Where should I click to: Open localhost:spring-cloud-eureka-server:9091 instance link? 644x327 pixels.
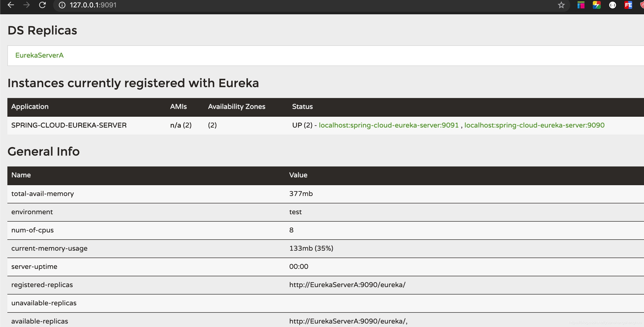click(389, 125)
